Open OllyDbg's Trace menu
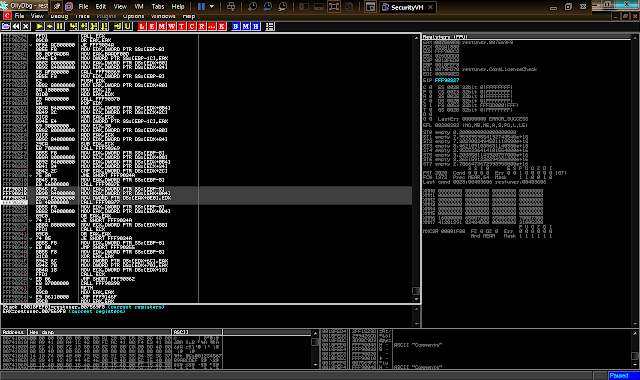Image resolution: width=640 pixels, height=380 pixels. pos(82,16)
